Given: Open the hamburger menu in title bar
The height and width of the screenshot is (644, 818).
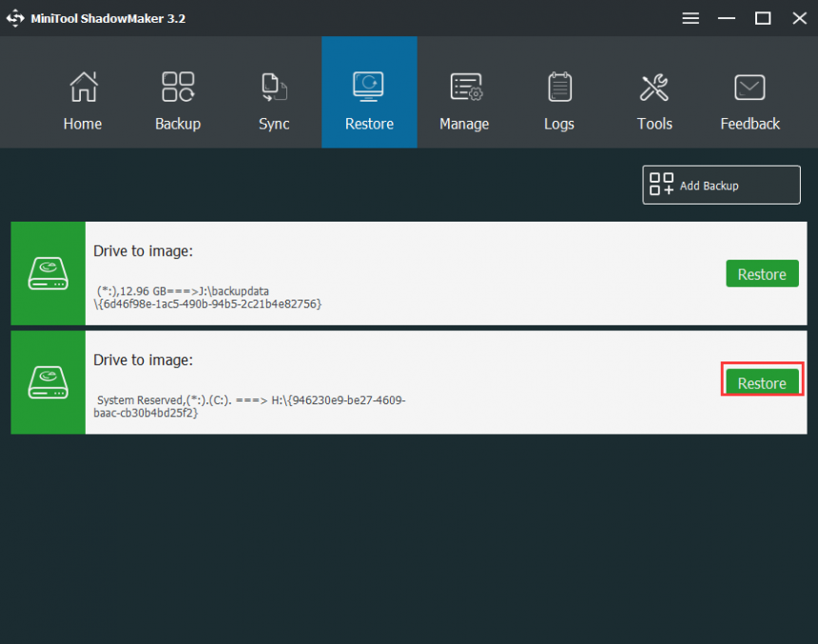Looking at the screenshot, I should click(691, 18).
